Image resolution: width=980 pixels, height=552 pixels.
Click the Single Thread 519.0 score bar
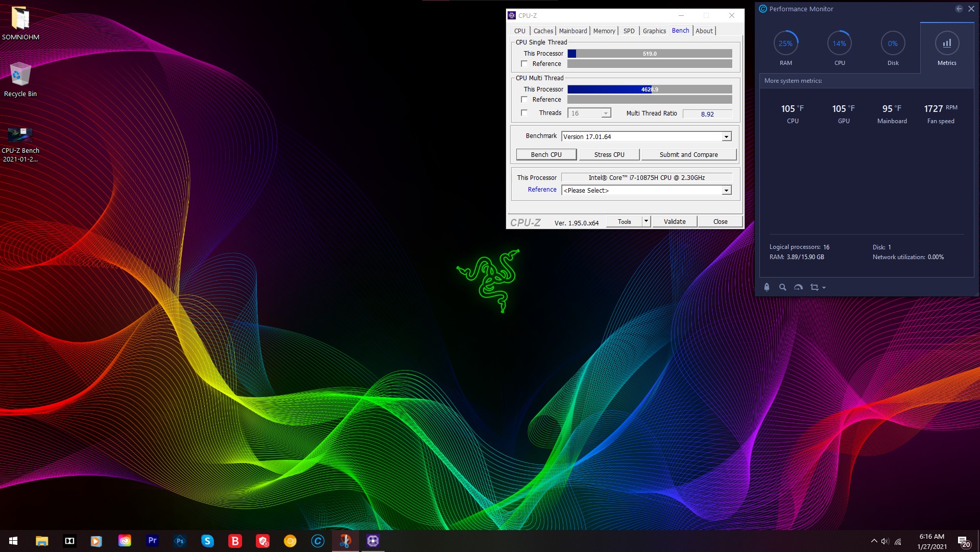tap(650, 54)
